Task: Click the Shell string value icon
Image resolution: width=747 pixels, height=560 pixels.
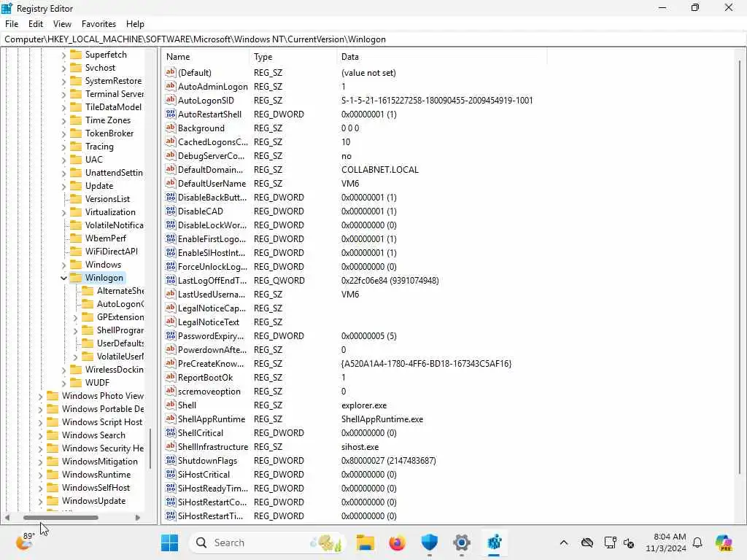Action: coord(170,405)
